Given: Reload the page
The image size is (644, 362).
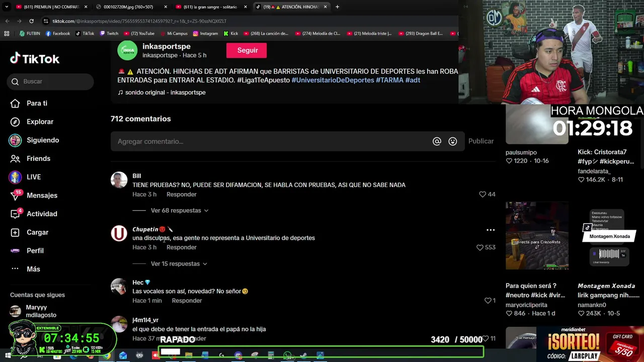Looking at the screenshot, I should pos(31,21).
